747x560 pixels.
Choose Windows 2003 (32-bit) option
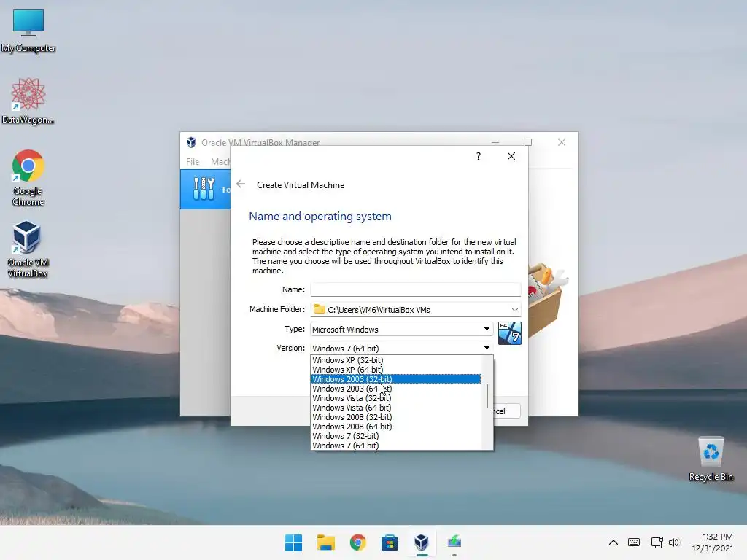396,379
